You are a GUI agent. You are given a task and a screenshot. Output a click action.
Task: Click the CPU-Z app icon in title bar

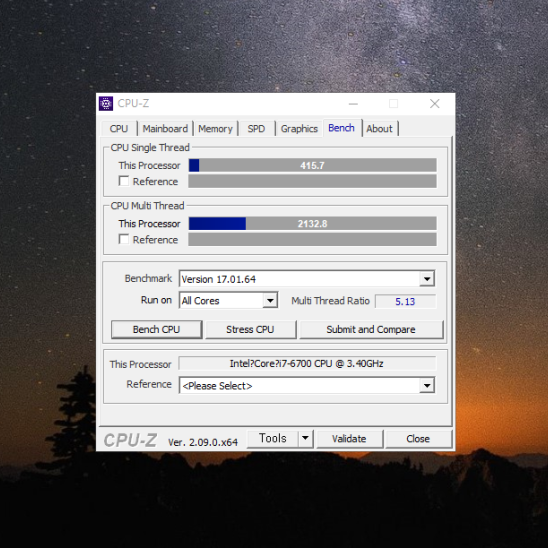[106, 103]
